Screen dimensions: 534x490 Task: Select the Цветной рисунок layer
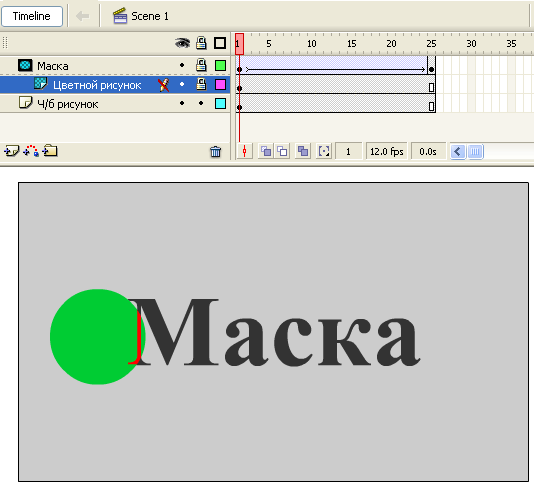point(115,84)
